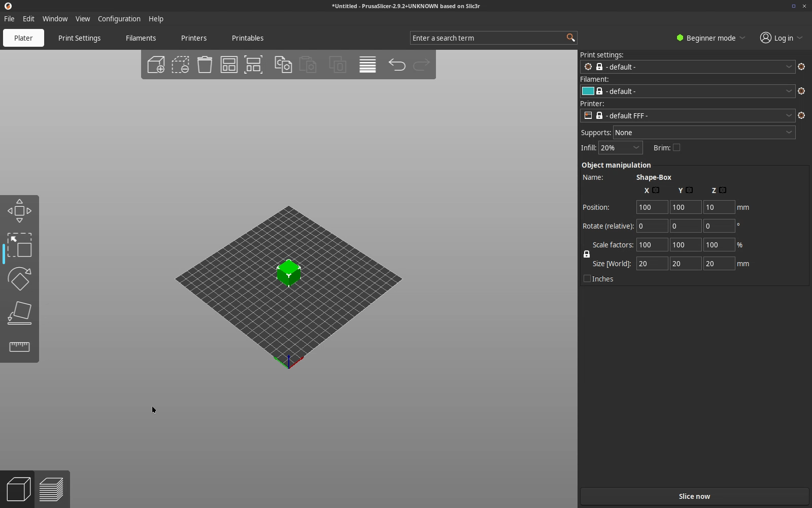Open the View menu
Viewport: 812px width, 508px height.
point(83,18)
